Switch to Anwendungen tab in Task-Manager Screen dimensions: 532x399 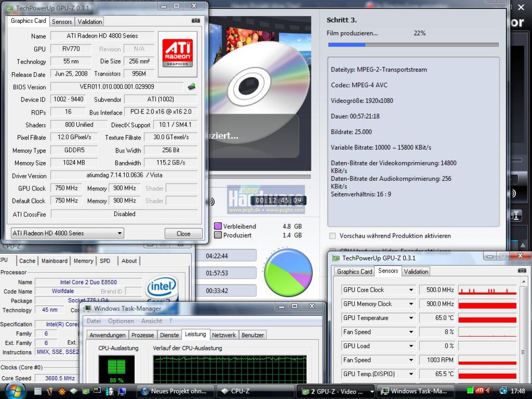(108, 335)
